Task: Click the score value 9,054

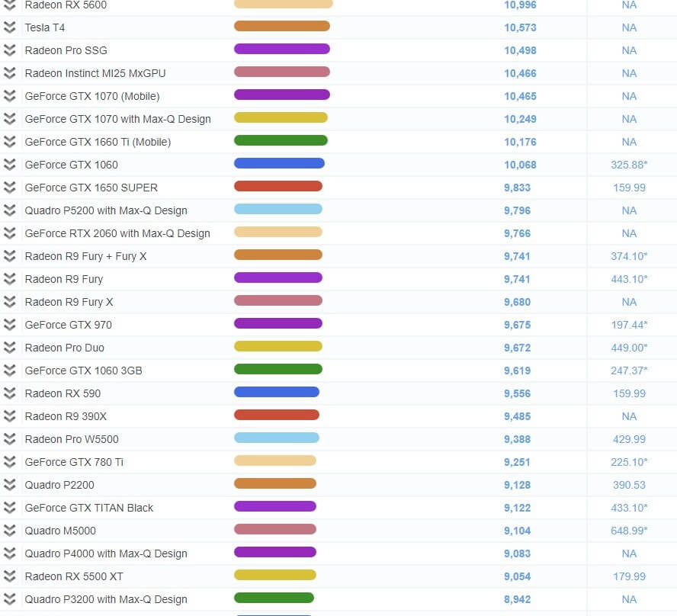Action: 517,576
